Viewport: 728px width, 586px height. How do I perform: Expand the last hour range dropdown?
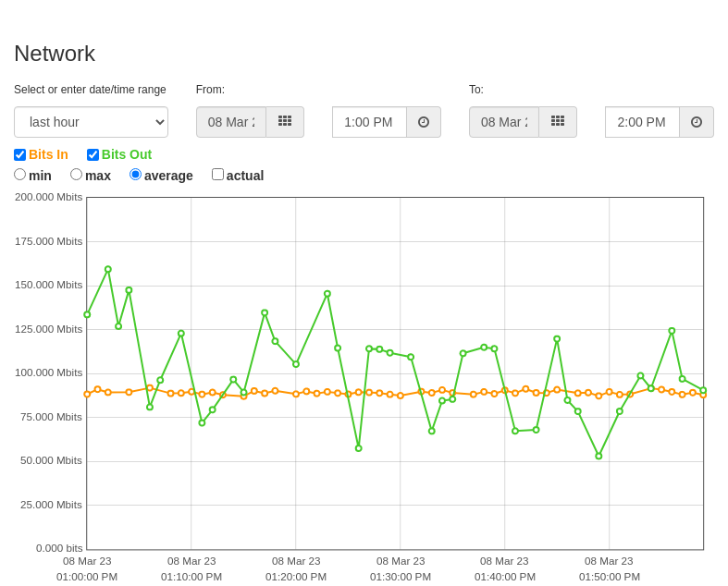[91, 122]
